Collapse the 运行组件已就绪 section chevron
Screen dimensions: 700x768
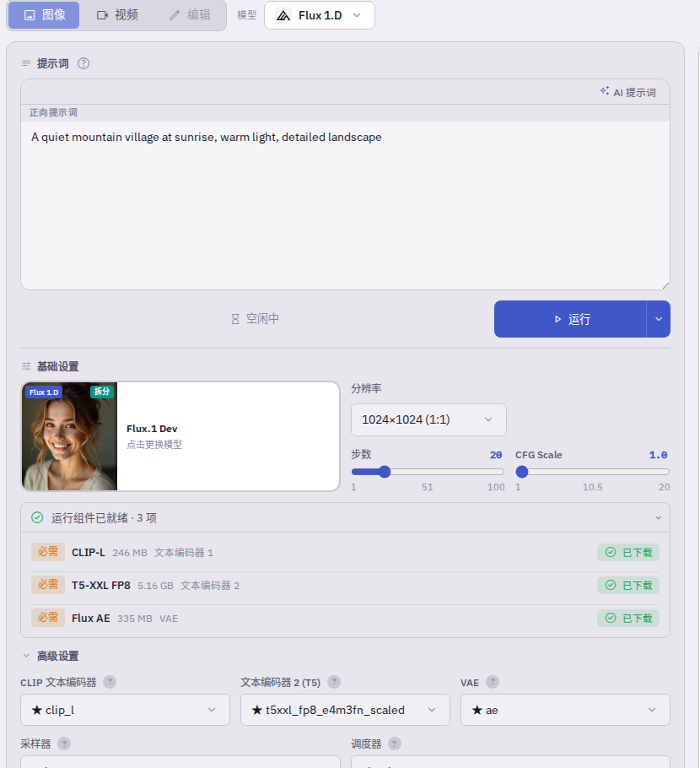pyautogui.click(x=659, y=517)
